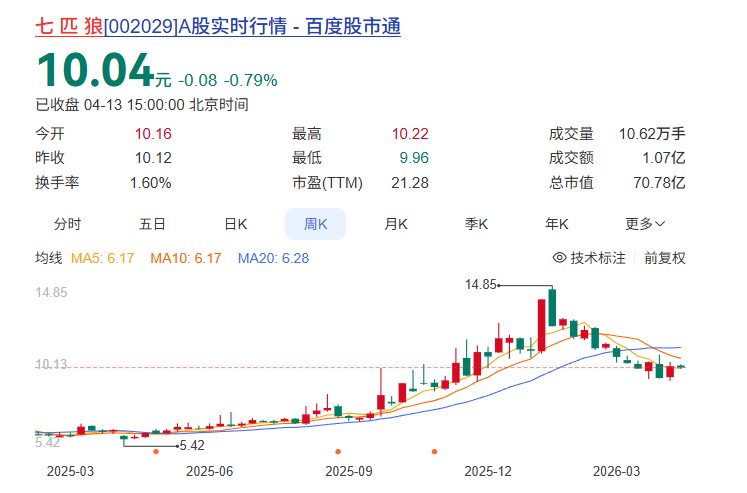Click the orange-red MA10 indicator label
The width and height of the screenshot is (747, 493).
pyautogui.click(x=185, y=258)
